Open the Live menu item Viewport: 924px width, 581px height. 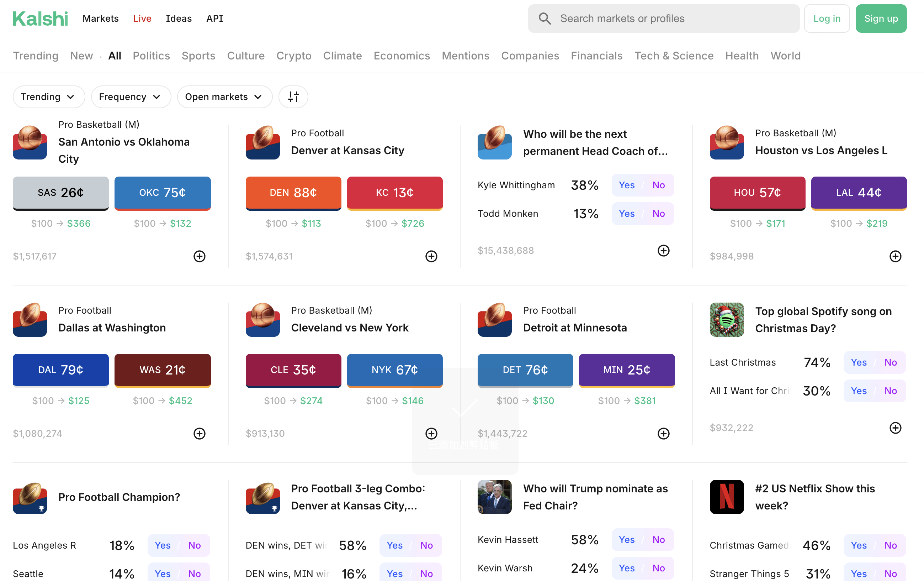pyautogui.click(x=142, y=19)
